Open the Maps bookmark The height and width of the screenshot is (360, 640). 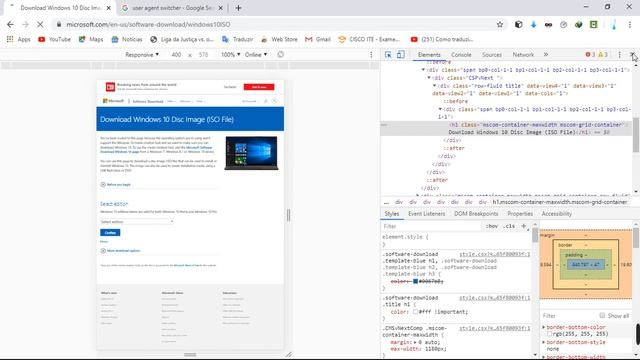coord(91,39)
